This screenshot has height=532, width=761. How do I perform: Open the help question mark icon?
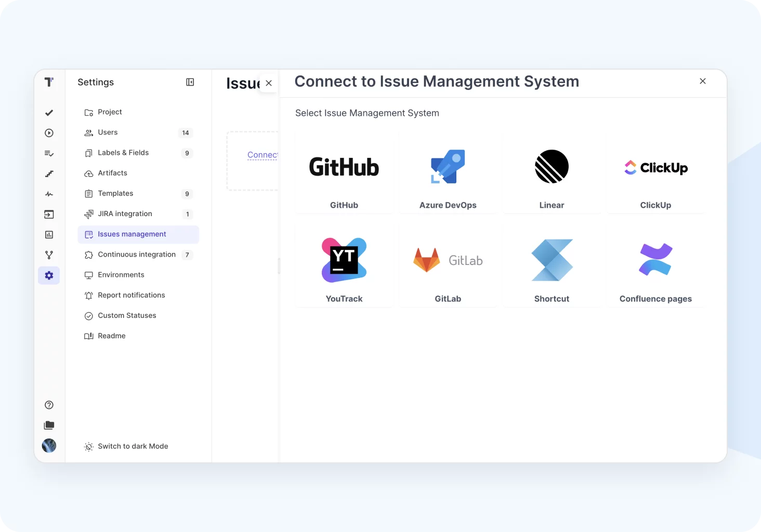click(49, 405)
